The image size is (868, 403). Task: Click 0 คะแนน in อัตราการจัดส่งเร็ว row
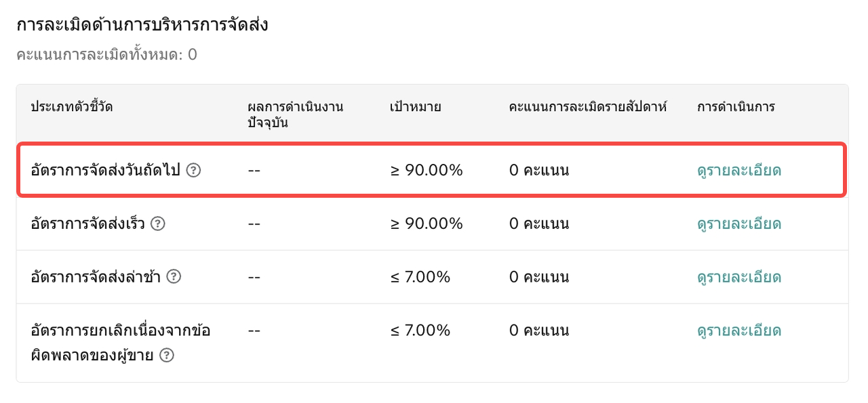pyautogui.click(x=539, y=224)
